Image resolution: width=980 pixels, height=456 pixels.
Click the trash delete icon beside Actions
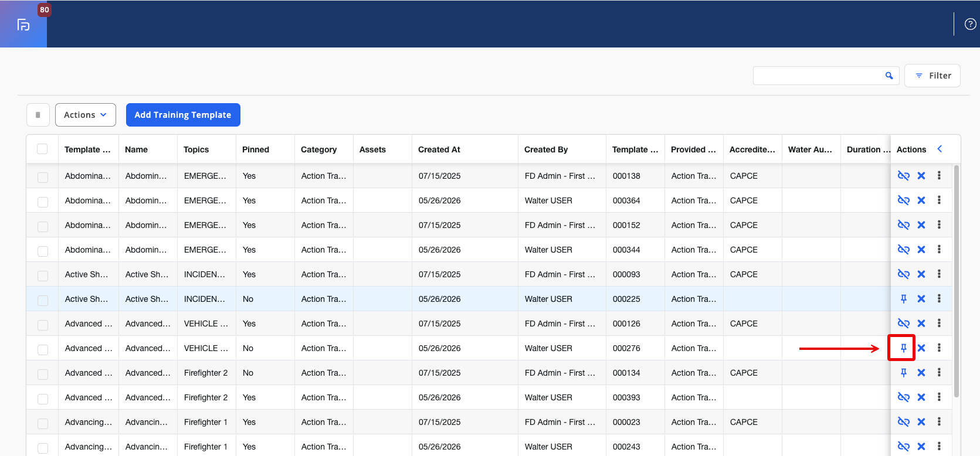click(38, 115)
